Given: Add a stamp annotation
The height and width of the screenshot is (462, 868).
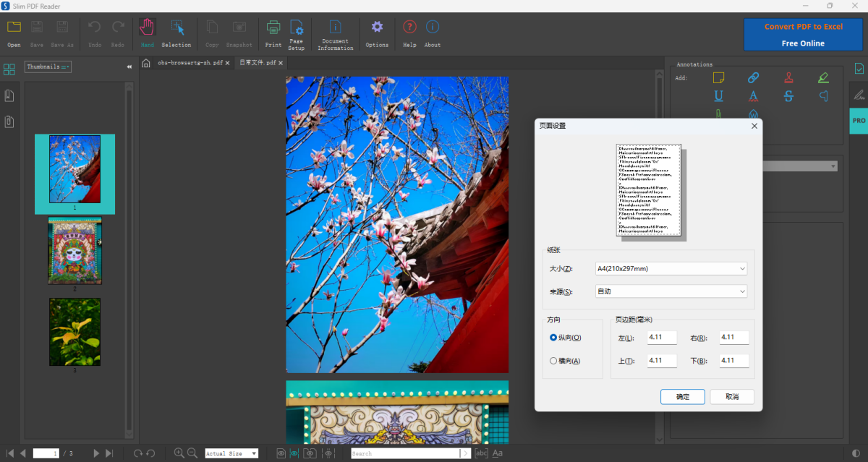Looking at the screenshot, I should (x=788, y=77).
